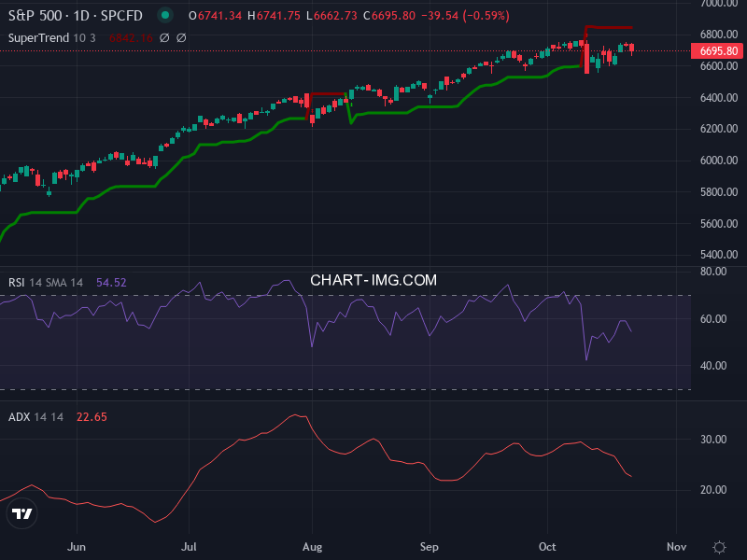Image resolution: width=747 pixels, height=560 pixels.
Task: Click the CHART-IMG.COM watermark
Action: [373, 280]
